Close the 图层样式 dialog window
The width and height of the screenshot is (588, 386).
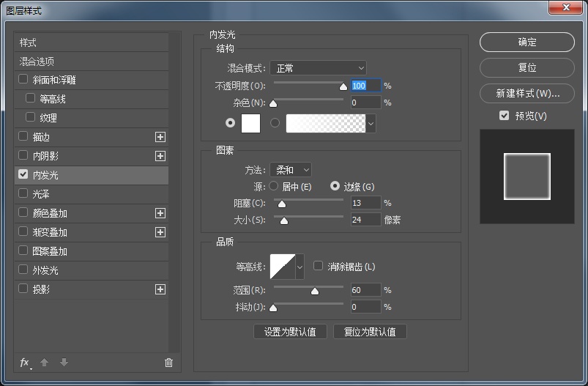click(x=566, y=7)
